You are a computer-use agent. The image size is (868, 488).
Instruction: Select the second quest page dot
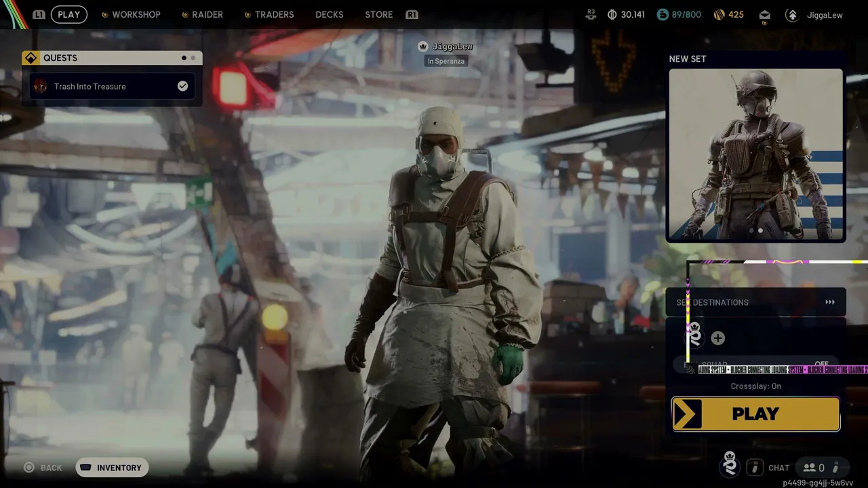193,58
